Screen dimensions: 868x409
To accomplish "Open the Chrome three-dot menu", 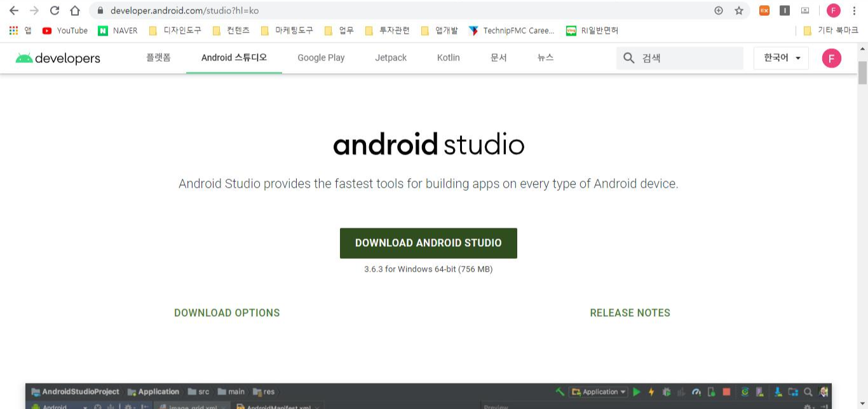I will (855, 10).
